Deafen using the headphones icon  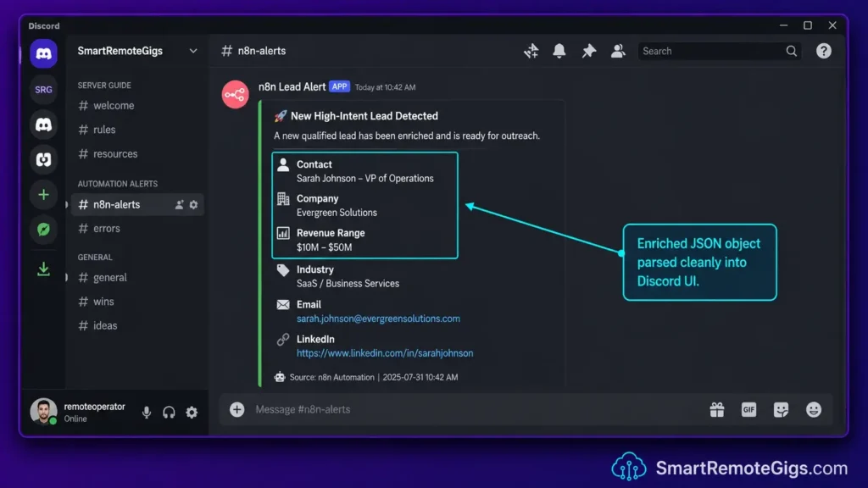point(169,413)
